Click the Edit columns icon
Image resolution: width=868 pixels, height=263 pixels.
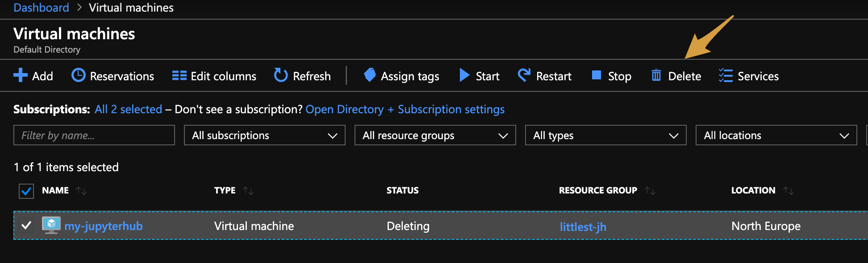click(179, 75)
